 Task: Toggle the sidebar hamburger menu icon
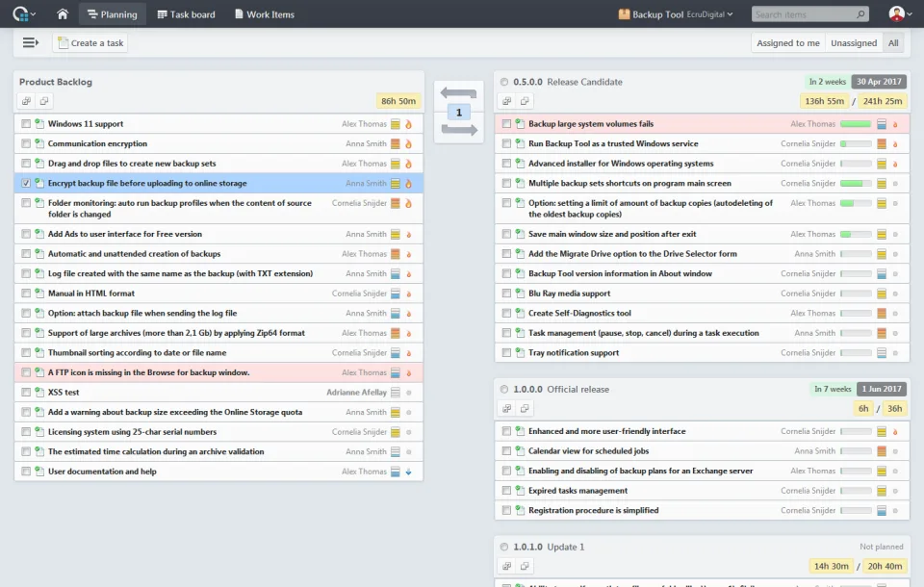pos(30,42)
